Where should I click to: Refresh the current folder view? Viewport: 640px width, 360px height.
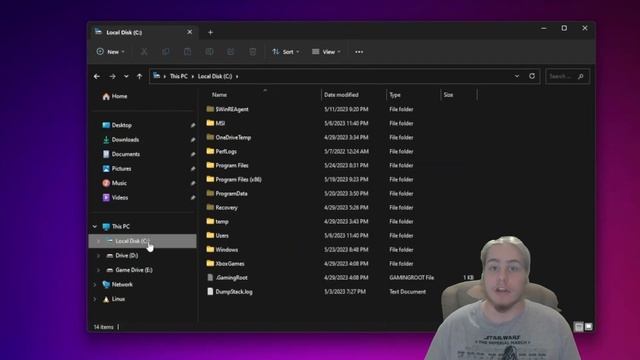(x=532, y=76)
